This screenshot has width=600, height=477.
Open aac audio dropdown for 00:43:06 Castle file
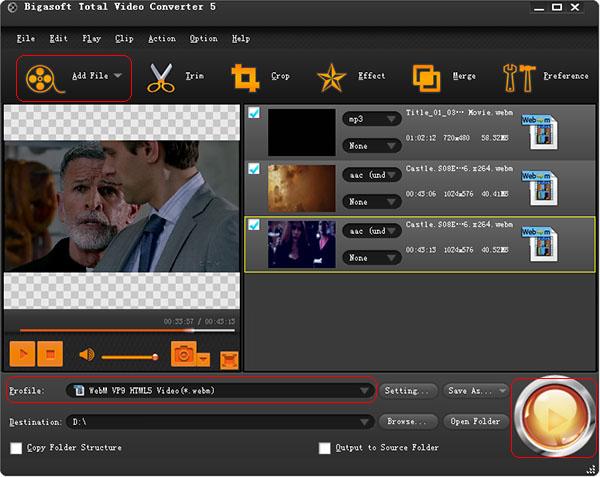(x=372, y=175)
